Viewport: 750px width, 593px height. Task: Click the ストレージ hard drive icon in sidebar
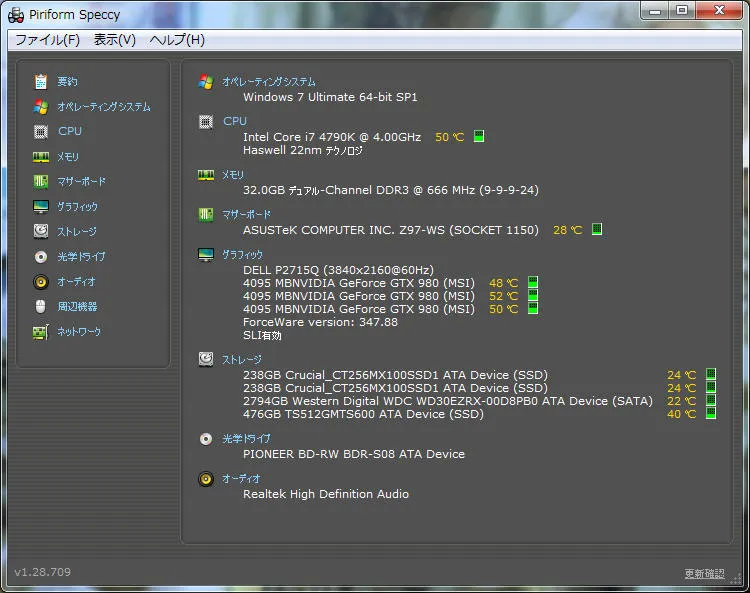coord(41,231)
